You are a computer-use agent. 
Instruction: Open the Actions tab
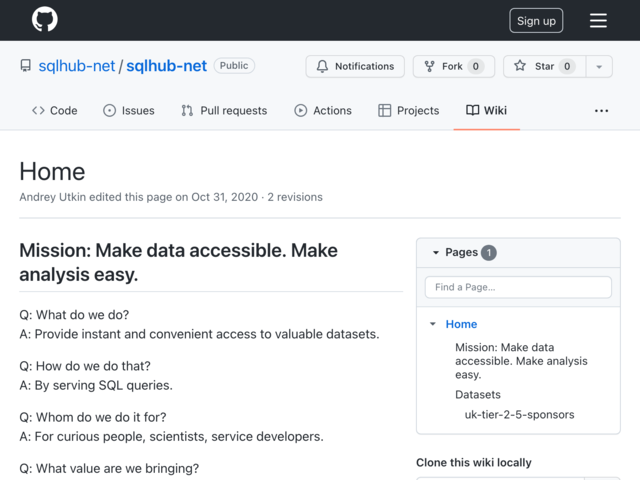(323, 111)
